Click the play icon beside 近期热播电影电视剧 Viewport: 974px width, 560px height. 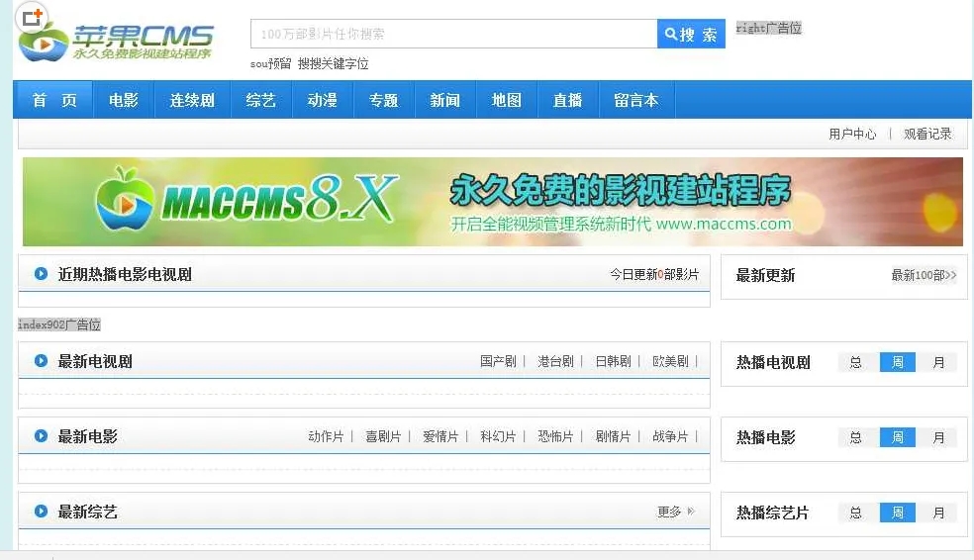point(42,274)
